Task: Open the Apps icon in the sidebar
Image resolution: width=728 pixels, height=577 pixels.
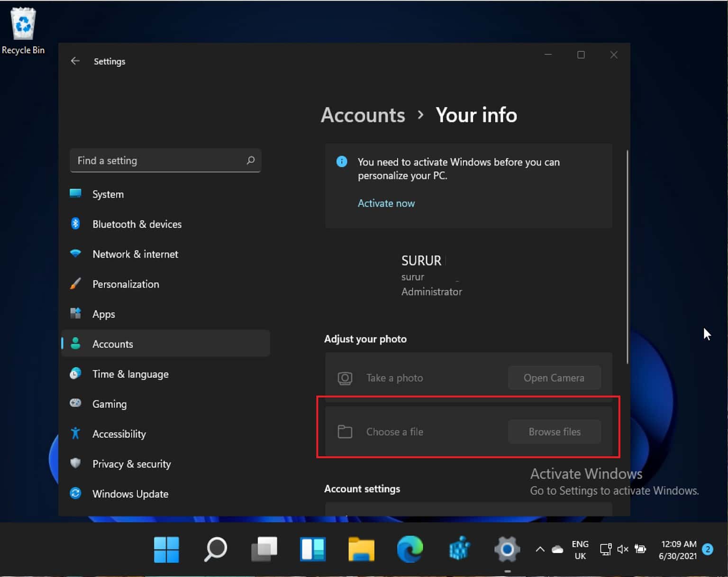Action: pyautogui.click(x=76, y=313)
